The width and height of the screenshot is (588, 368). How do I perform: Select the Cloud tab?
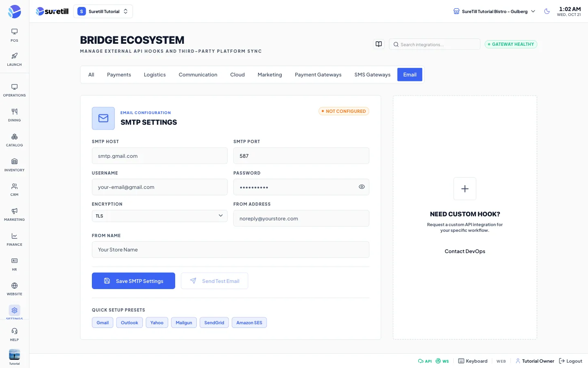tap(237, 75)
